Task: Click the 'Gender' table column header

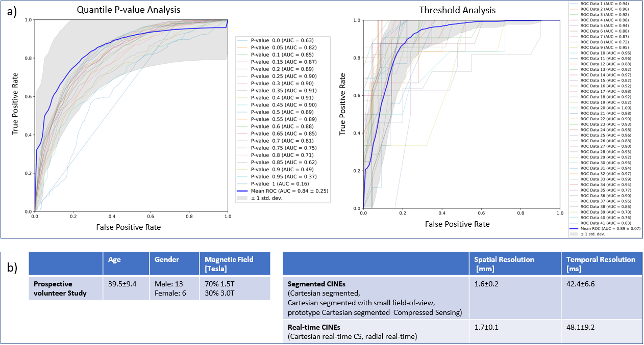Action: (x=167, y=259)
